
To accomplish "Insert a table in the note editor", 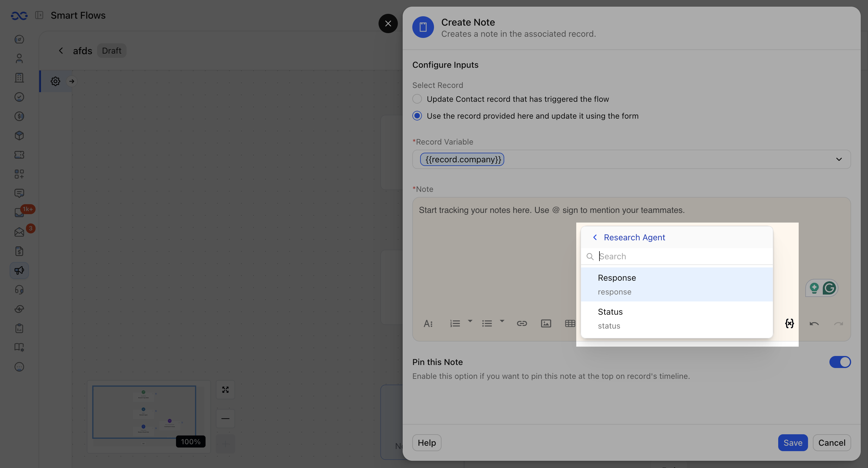I will 570,323.
